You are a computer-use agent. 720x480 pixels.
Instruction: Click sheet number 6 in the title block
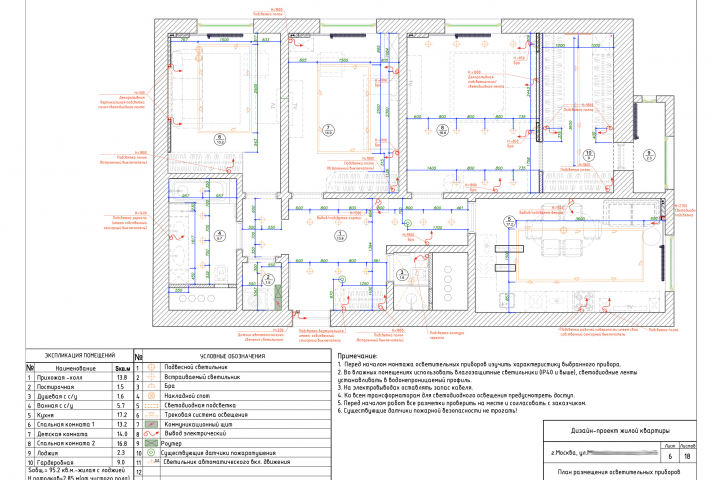coord(670,456)
